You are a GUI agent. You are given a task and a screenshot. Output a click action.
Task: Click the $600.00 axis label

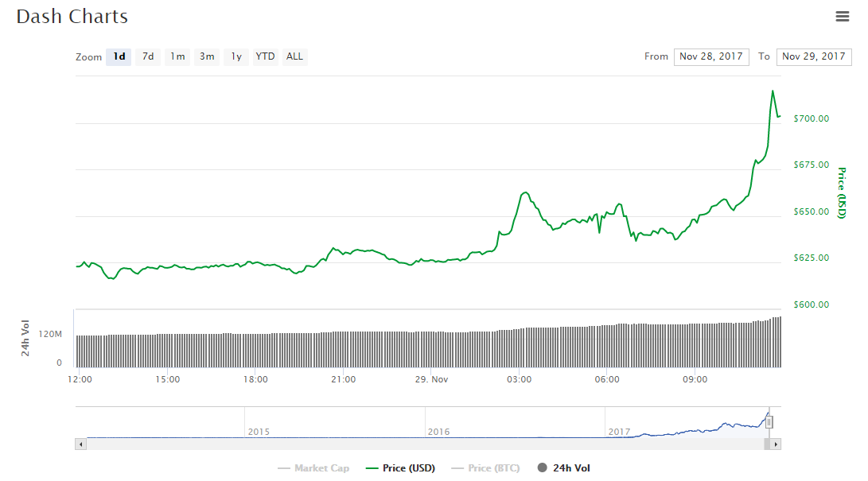coord(812,305)
